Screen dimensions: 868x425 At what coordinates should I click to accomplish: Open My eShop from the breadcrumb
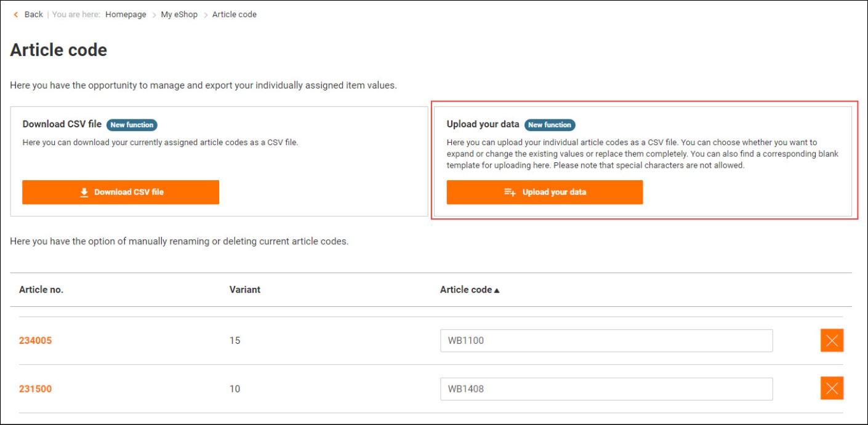pyautogui.click(x=179, y=15)
